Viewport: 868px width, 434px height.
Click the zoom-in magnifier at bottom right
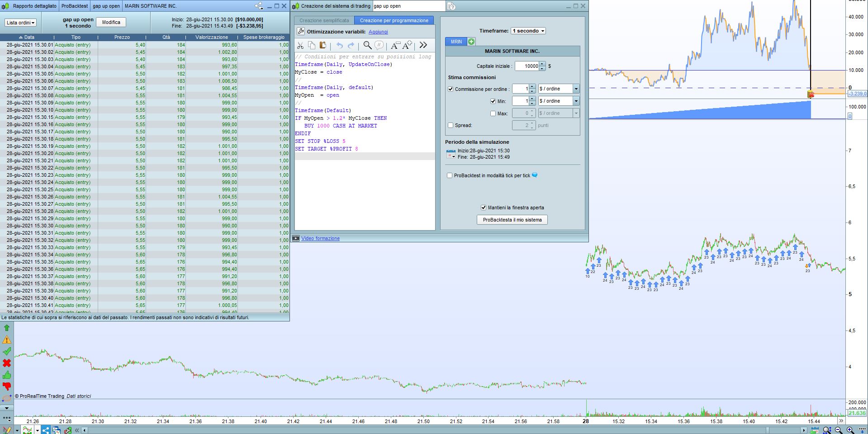tap(850, 430)
